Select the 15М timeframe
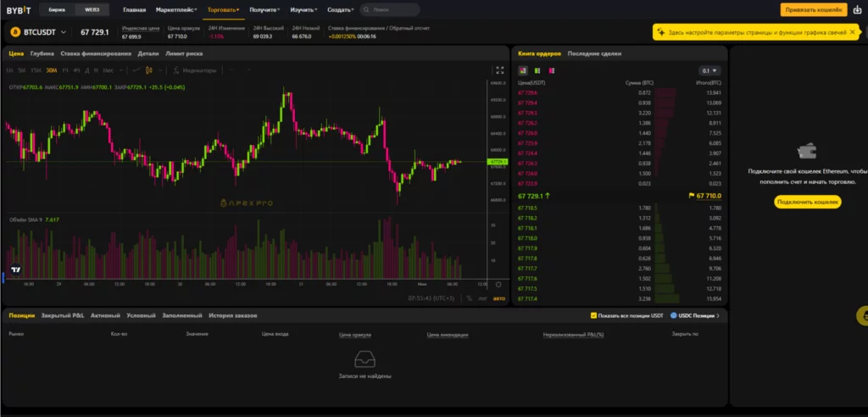 (x=36, y=70)
